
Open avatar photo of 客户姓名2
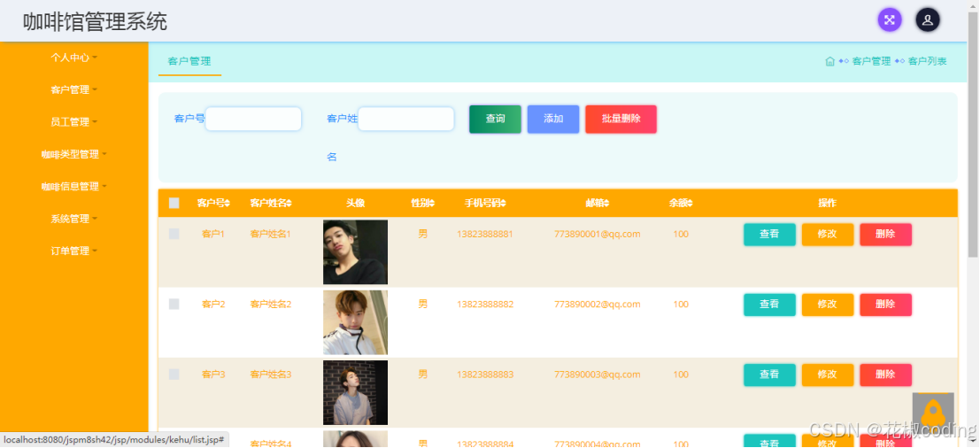[x=355, y=322]
